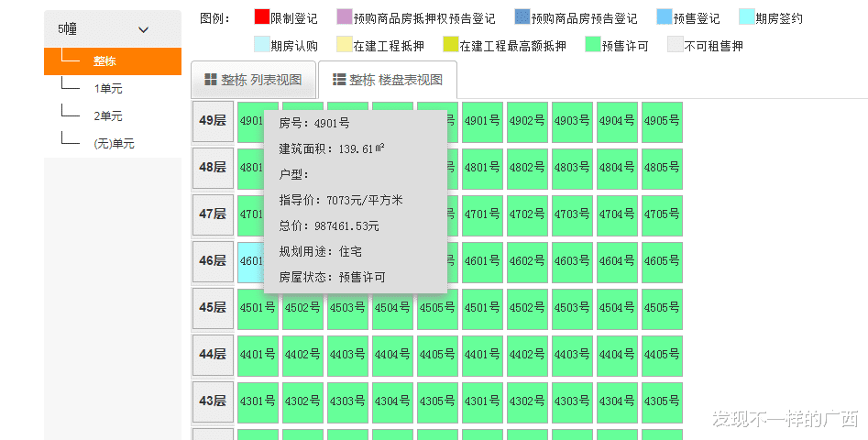Click the pale blue 期房认购 legend swatch
This screenshot has width=868, height=440.
[x=262, y=44]
